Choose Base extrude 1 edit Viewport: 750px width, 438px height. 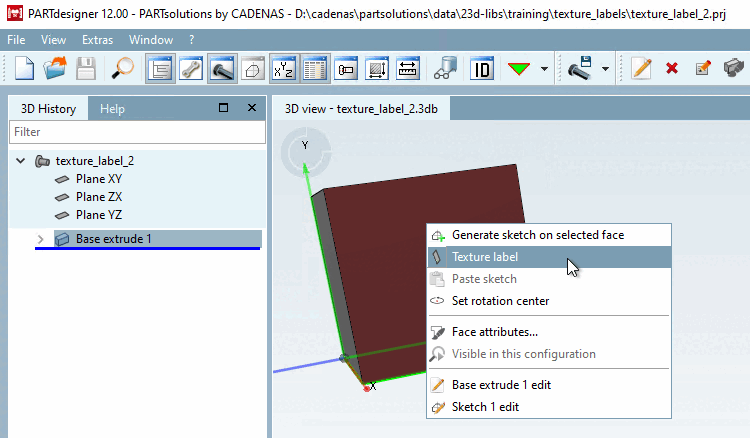coord(549,385)
